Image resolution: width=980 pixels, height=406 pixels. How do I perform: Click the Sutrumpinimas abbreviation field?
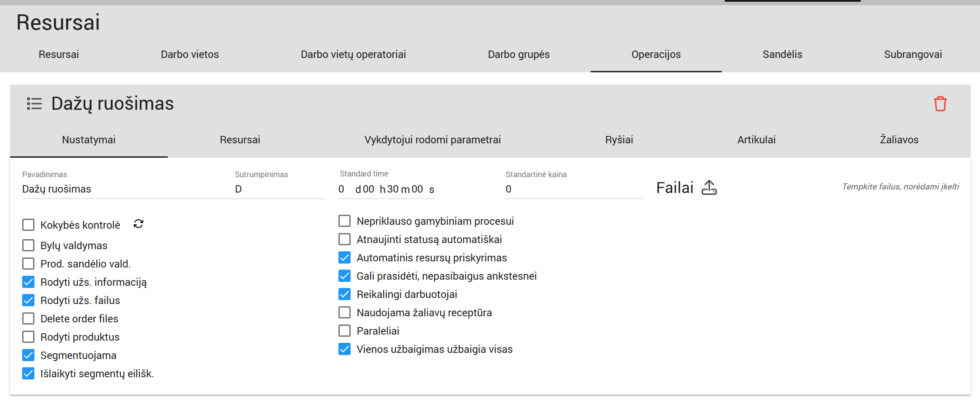(x=279, y=189)
